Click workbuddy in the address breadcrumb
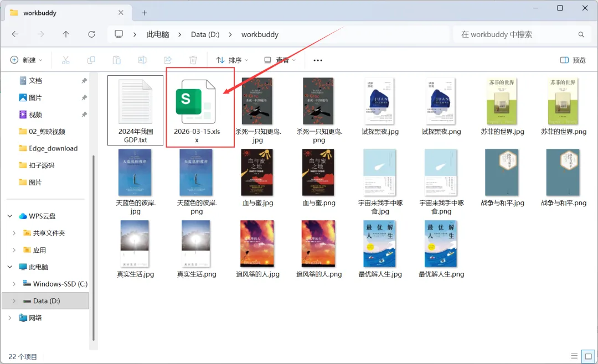 [260, 35]
